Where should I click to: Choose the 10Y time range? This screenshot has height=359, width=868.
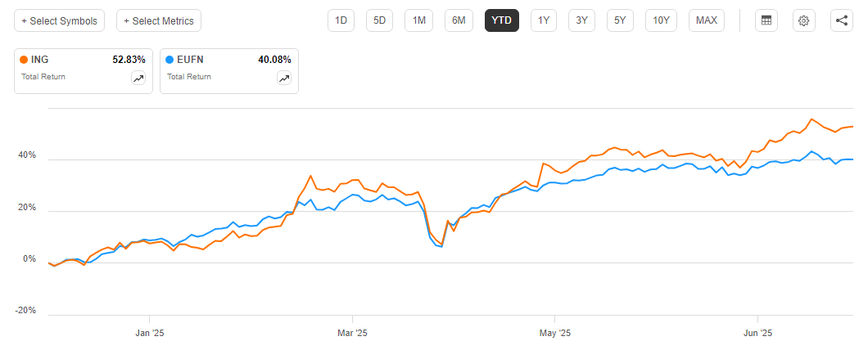(661, 20)
